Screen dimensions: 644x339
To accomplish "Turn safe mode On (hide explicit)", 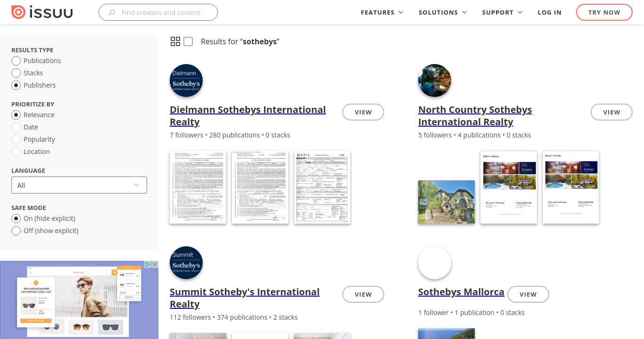I will 16,218.
